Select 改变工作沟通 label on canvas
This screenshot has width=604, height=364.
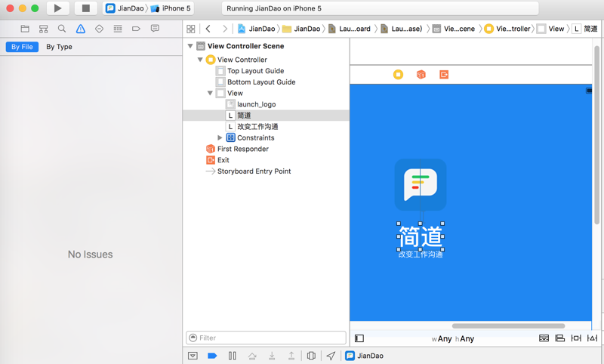pos(421,254)
